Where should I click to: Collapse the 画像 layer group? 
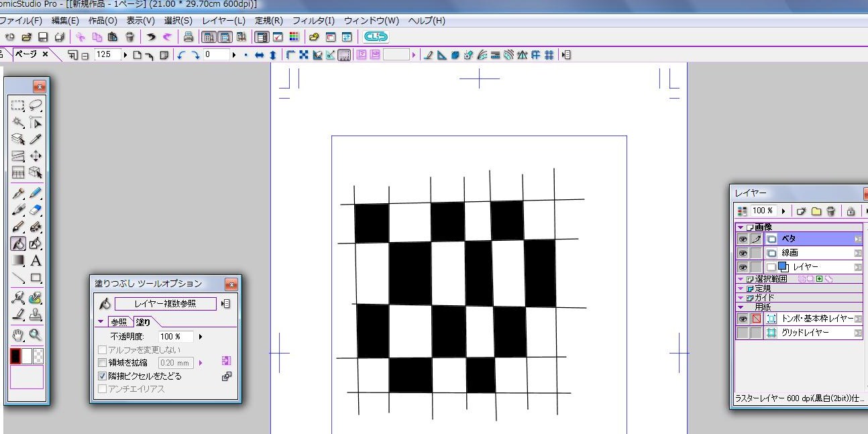741,227
